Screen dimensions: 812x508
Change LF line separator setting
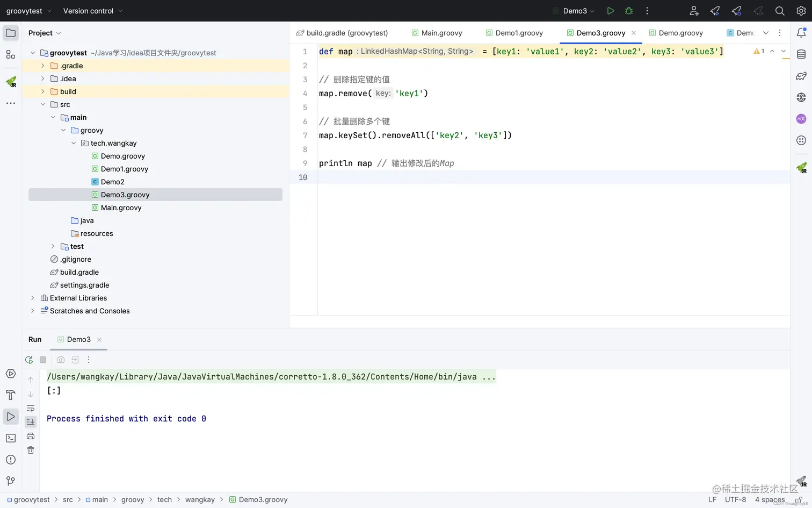712,499
